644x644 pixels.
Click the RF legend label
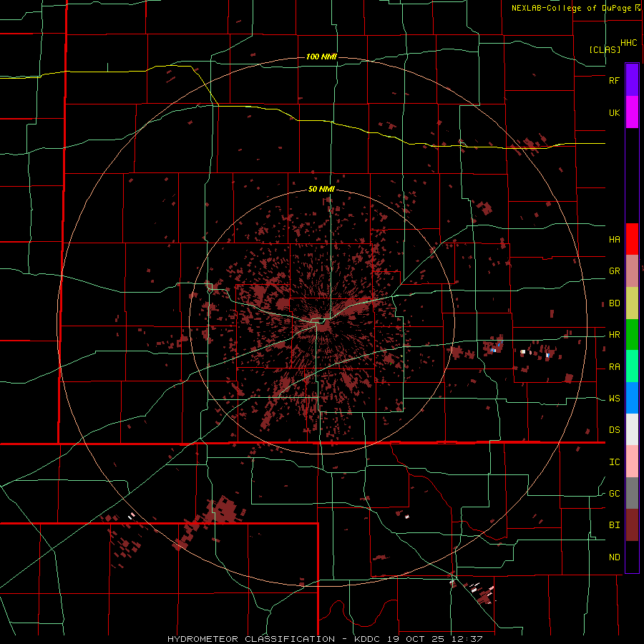click(x=614, y=80)
